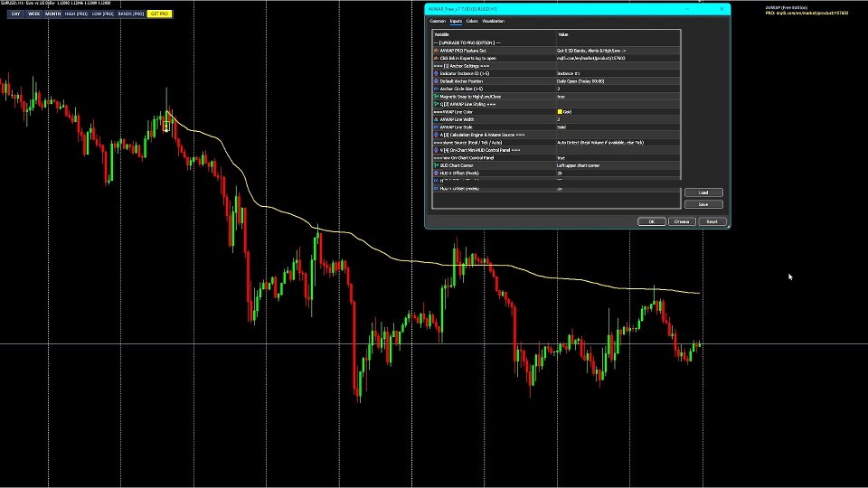Click the AVWAP PRO Feature Set icon
Screen dimensions: 868x488
tap(436, 51)
